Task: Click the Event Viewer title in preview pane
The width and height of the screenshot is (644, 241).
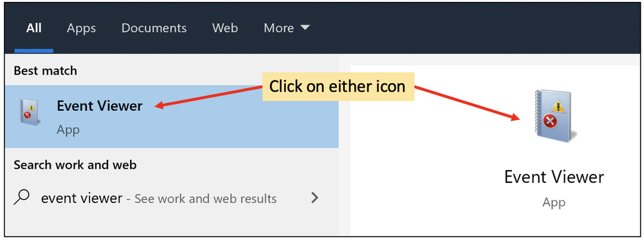Action: [554, 177]
